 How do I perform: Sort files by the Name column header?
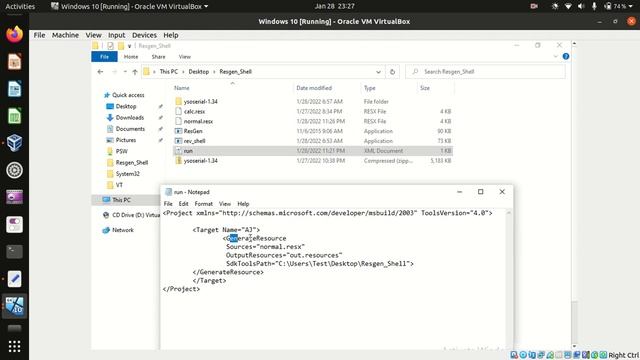click(x=182, y=88)
